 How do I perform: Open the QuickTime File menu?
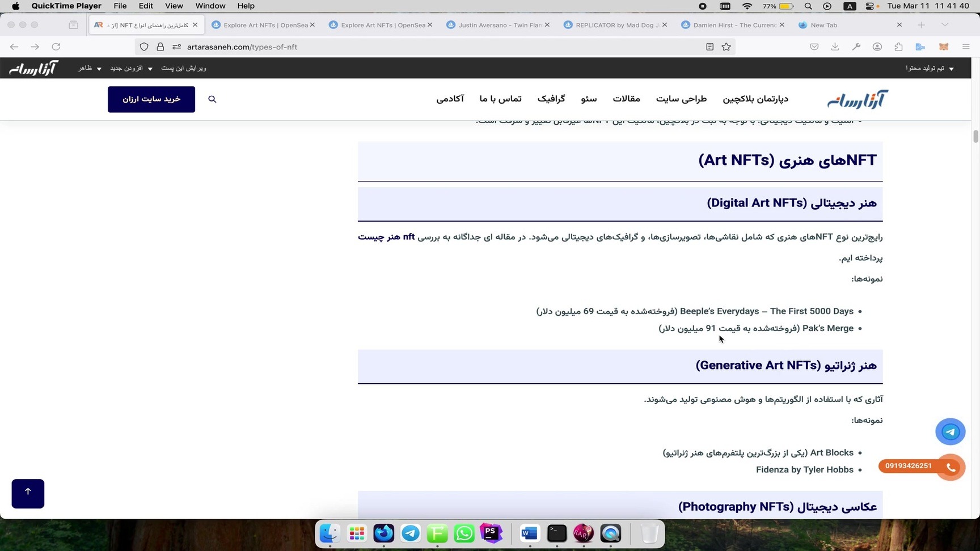(120, 6)
